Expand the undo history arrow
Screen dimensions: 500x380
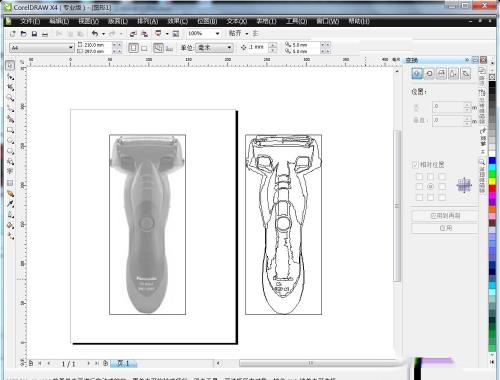103,34
